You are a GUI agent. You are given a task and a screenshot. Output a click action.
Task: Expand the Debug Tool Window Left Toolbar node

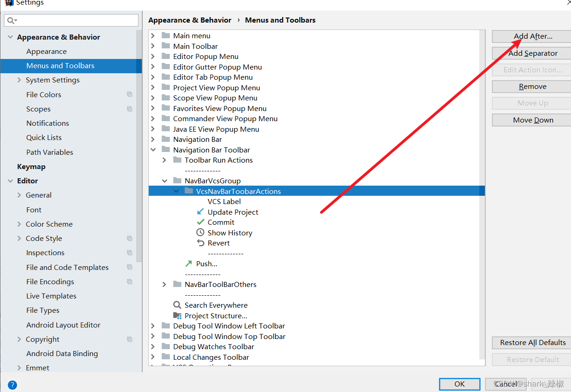point(153,326)
